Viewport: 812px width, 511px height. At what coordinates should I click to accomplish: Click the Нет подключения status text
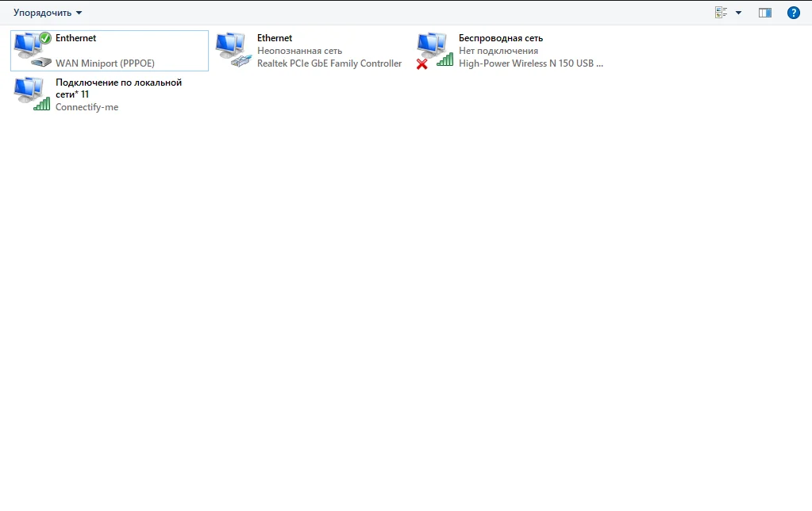[498, 51]
